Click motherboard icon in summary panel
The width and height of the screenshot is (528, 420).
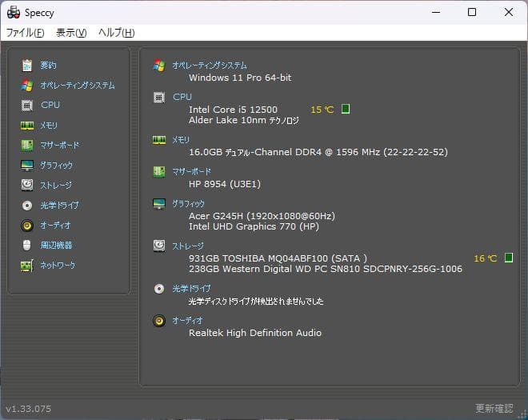point(159,172)
